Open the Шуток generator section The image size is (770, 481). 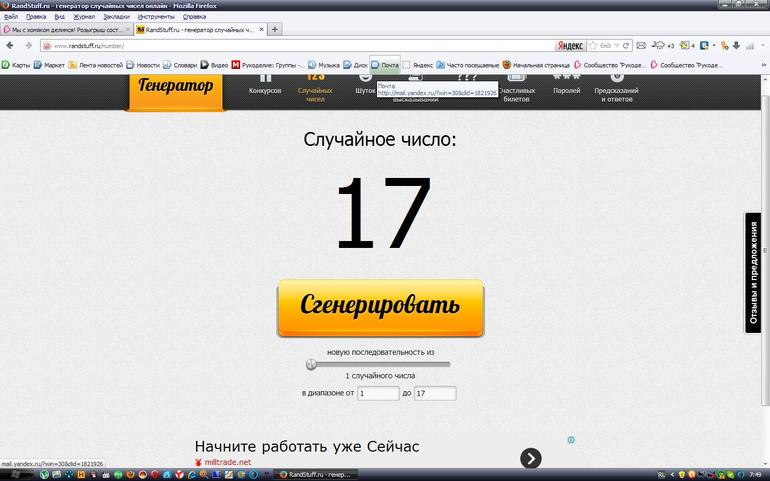point(365,85)
